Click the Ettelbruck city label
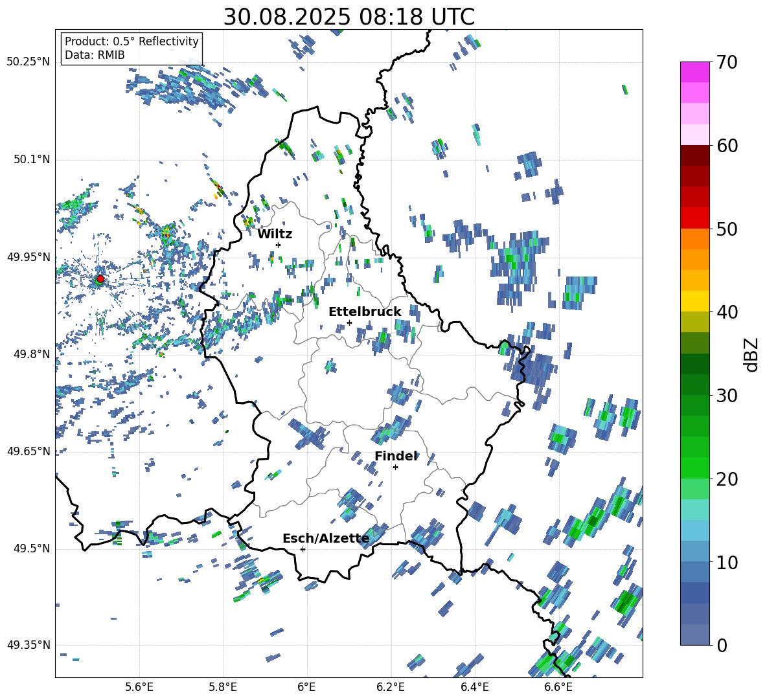This screenshot has height=700, width=767. tap(365, 312)
